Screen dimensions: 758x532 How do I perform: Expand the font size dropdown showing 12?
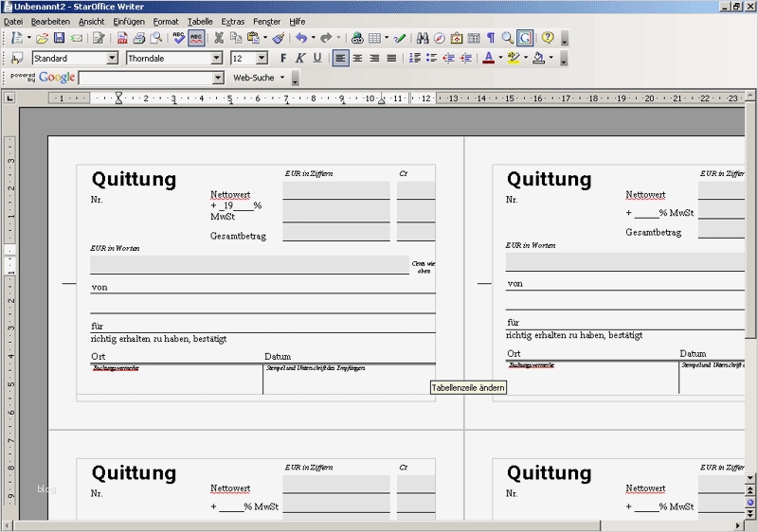coord(262,59)
